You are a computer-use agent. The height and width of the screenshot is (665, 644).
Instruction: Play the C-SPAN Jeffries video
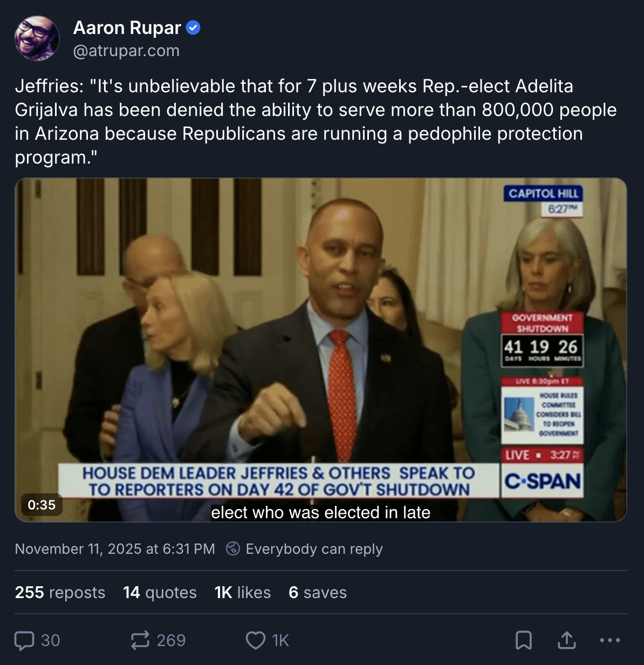(321, 350)
